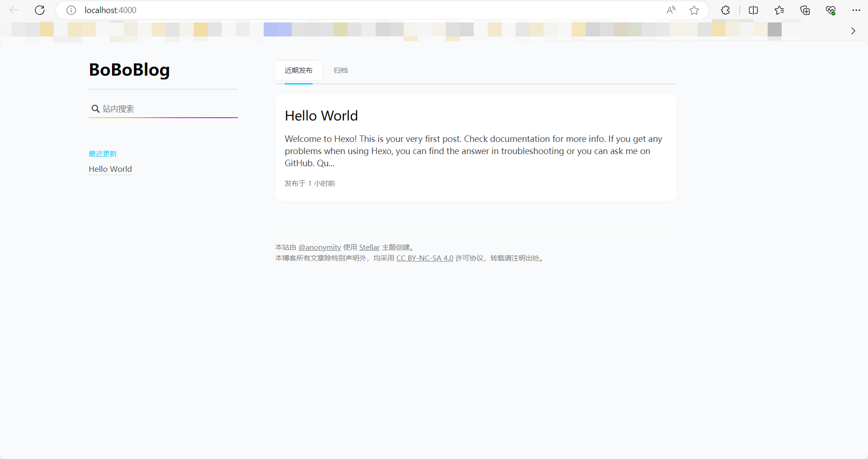
Task: Open the Browser essentials heart icon
Action: coord(831,10)
